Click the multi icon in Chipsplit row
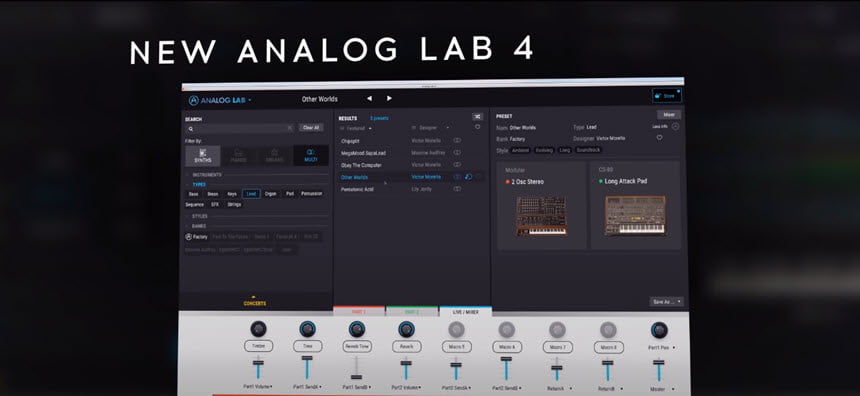The height and width of the screenshot is (396, 860). [x=457, y=140]
